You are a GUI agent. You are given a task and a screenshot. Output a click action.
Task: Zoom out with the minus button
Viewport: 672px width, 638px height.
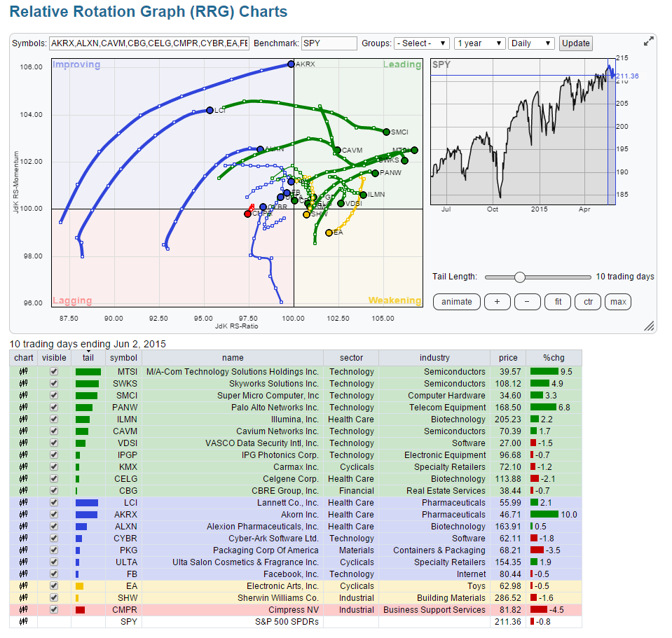[x=527, y=302]
